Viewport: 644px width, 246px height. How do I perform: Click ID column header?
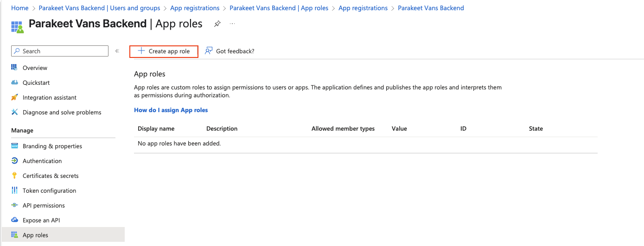point(463,128)
